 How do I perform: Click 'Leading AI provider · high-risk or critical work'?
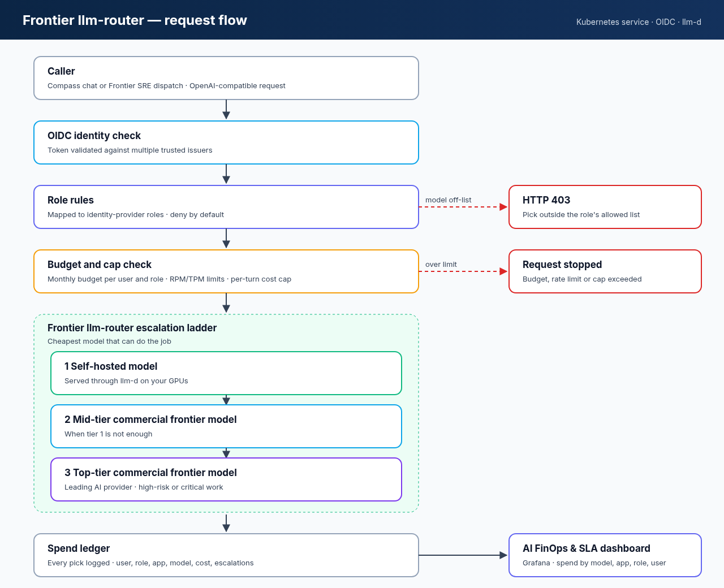tap(144, 487)
